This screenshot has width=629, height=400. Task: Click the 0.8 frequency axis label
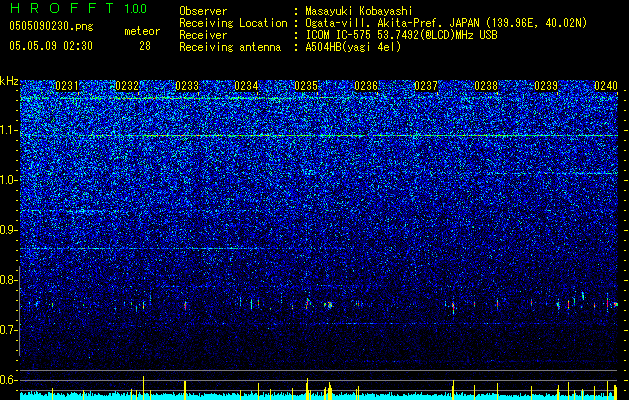click(x=9, y=280)
